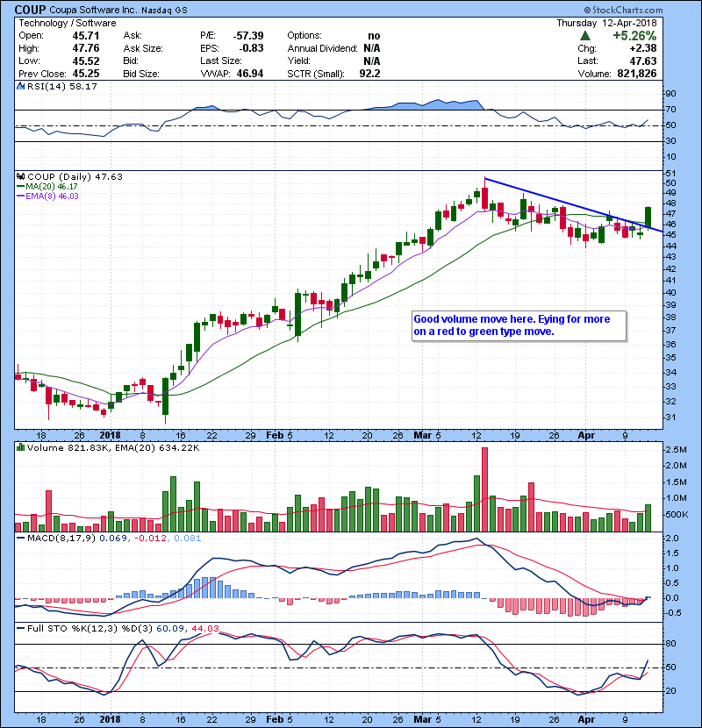The height and width of the screenshot is (728, 702).
Task: Click the 90 level on RSI axis
Action: [671, 93]
